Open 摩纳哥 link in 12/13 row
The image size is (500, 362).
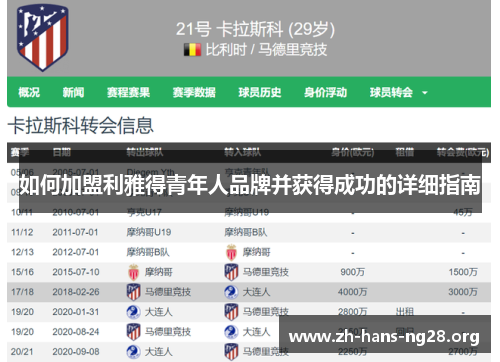point(256,252)
